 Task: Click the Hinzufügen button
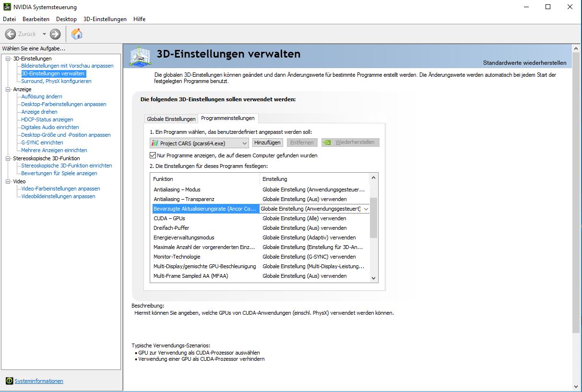(267, 143)
